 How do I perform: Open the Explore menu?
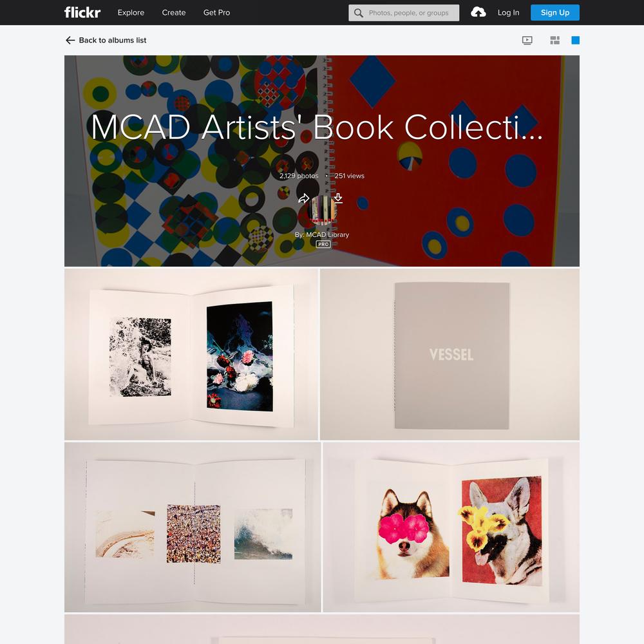(x=131, y=13)
